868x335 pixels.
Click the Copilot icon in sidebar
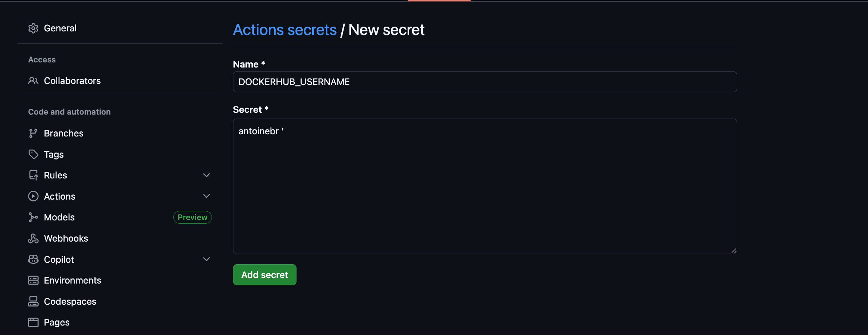coord(33,259)
